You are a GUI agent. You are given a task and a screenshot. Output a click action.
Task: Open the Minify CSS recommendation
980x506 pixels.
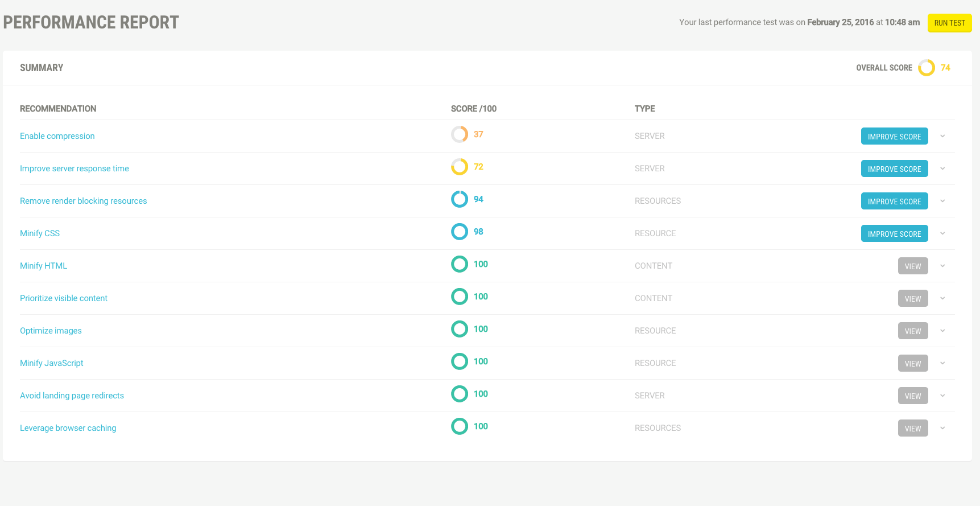[40, 233]
